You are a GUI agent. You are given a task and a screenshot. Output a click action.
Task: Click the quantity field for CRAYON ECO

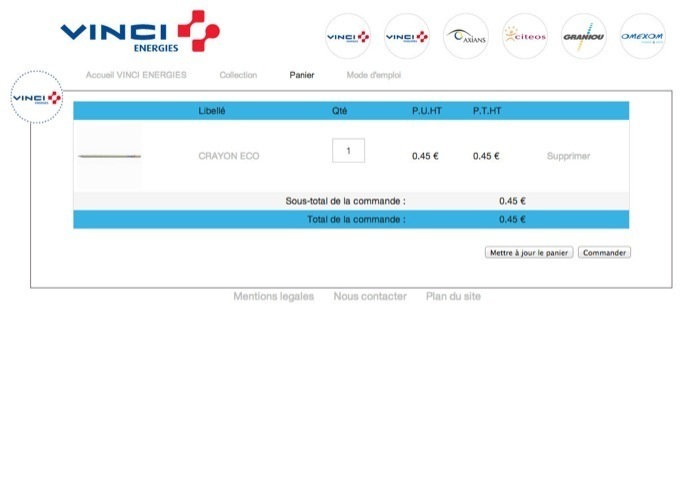tap(348, 151)
